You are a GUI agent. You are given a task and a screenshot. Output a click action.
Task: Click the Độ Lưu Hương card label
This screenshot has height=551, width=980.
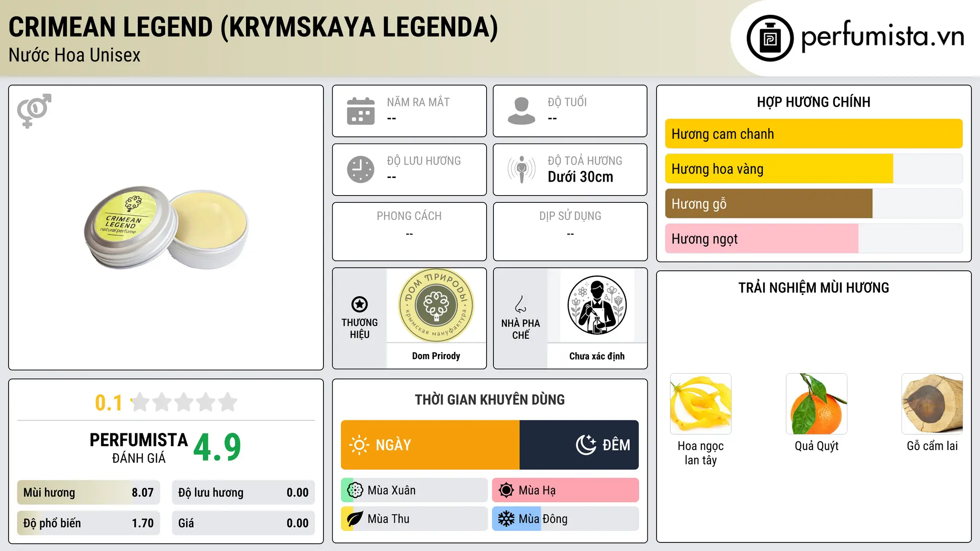424,161
